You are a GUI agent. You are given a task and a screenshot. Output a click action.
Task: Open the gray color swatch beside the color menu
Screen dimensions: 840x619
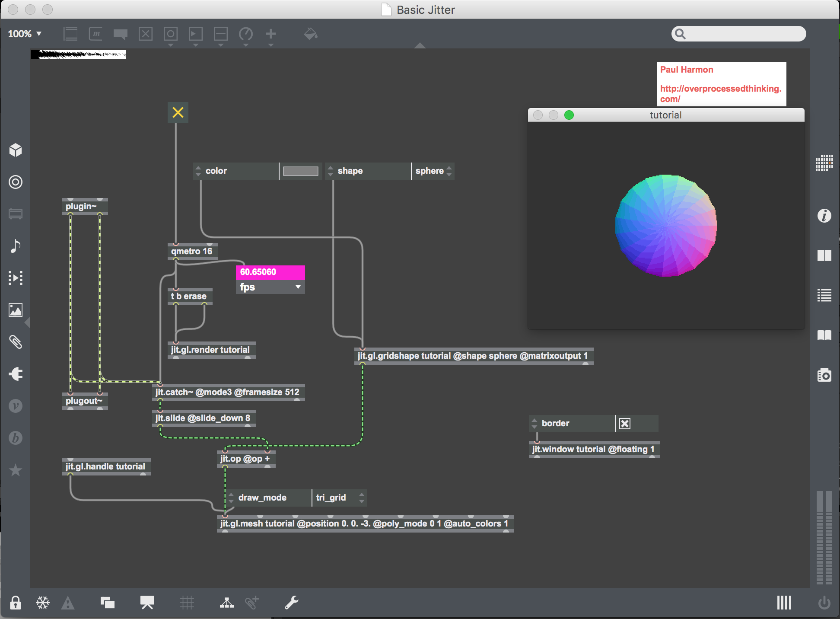pos(301,171)
